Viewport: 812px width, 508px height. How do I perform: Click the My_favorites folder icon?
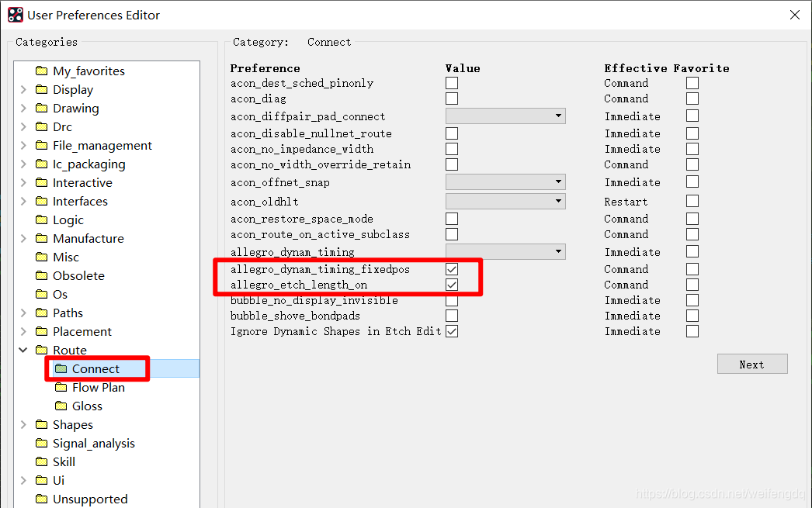tap(41, 71)
